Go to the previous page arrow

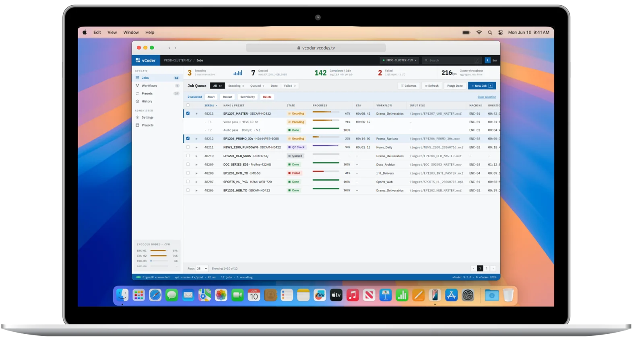click(x=473, y=268)
